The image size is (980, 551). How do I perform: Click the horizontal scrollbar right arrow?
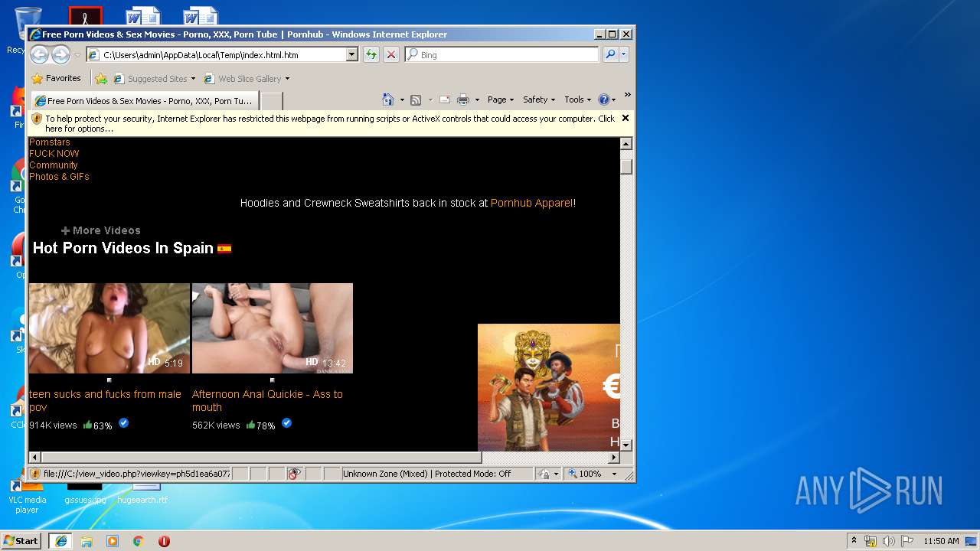(613, 458)
